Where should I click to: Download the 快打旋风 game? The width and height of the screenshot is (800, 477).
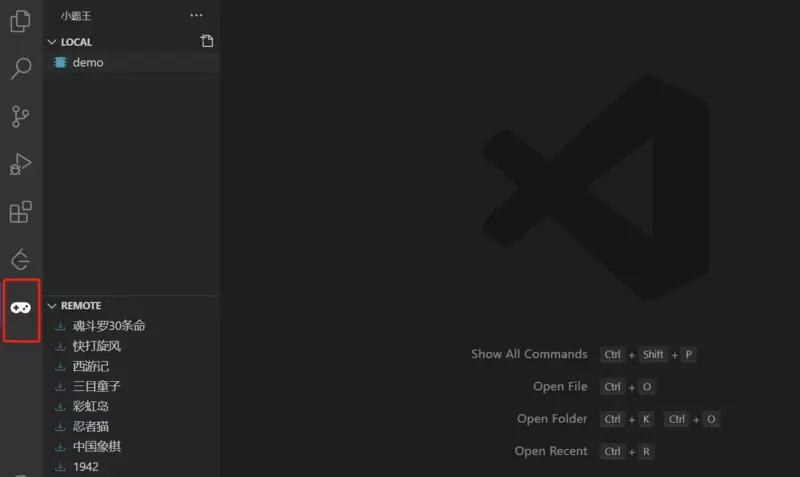point(60,346)
